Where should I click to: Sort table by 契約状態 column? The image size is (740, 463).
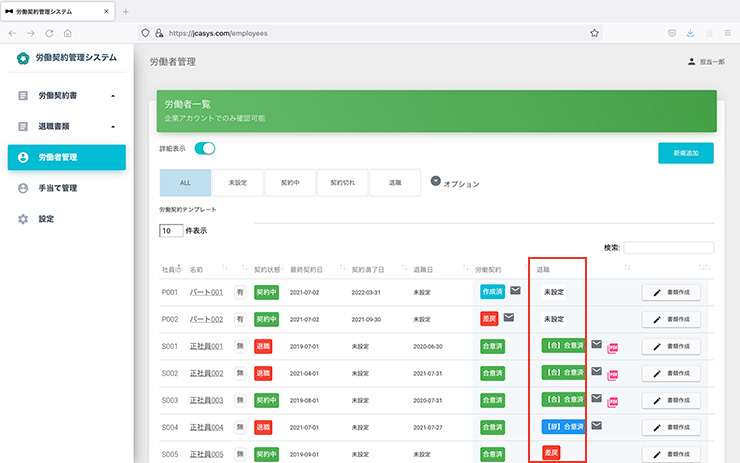(268, 269)
